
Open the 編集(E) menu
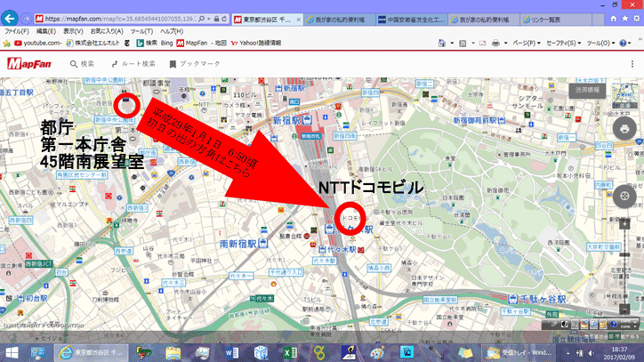point(46,31)
